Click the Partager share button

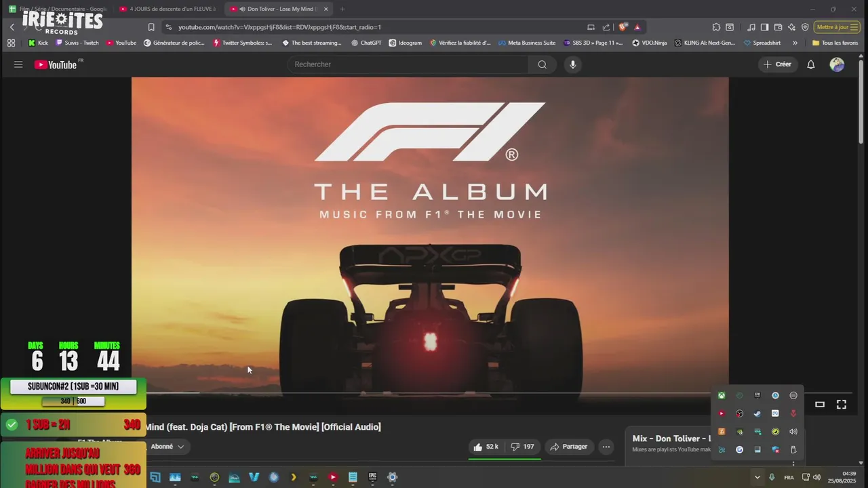coord(569,447)
